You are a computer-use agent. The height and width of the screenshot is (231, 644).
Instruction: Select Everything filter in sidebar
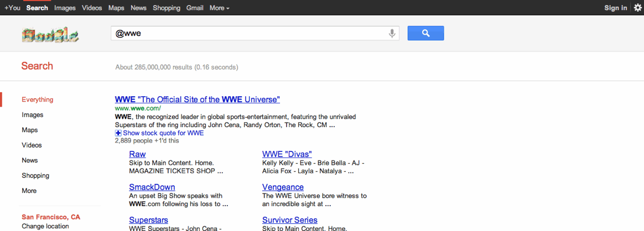click(x=38, y=99)
